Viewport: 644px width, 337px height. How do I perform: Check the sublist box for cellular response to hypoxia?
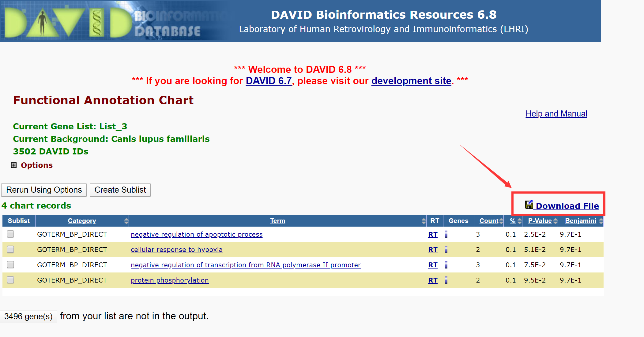[11, 250]
